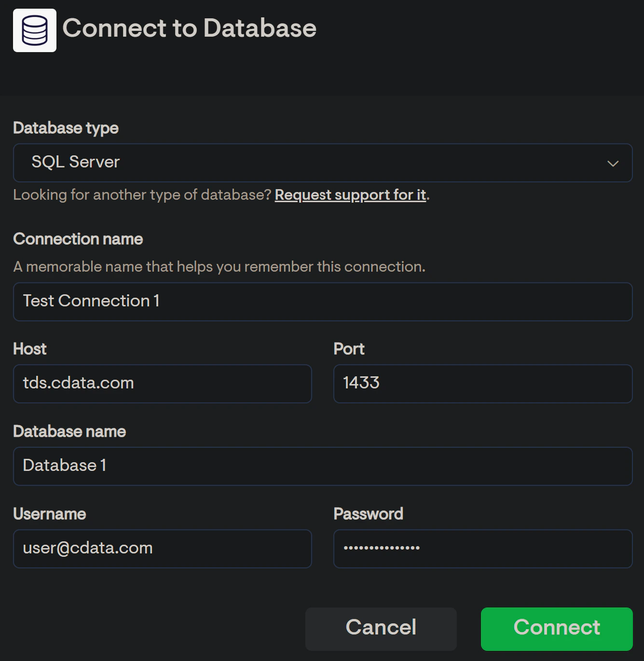644x661 pixels.
Task: Click the Database type label
Action: (x=66, y=128)
